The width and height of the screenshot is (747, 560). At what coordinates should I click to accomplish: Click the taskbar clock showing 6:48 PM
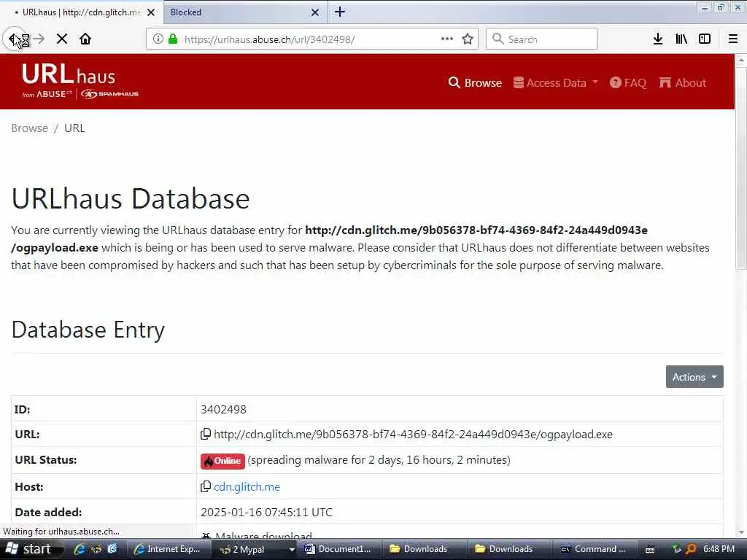pos(719,549)
